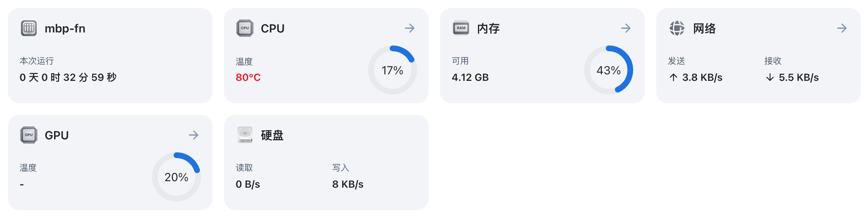Expand memory details with the arrow

(x=626, y=28)
